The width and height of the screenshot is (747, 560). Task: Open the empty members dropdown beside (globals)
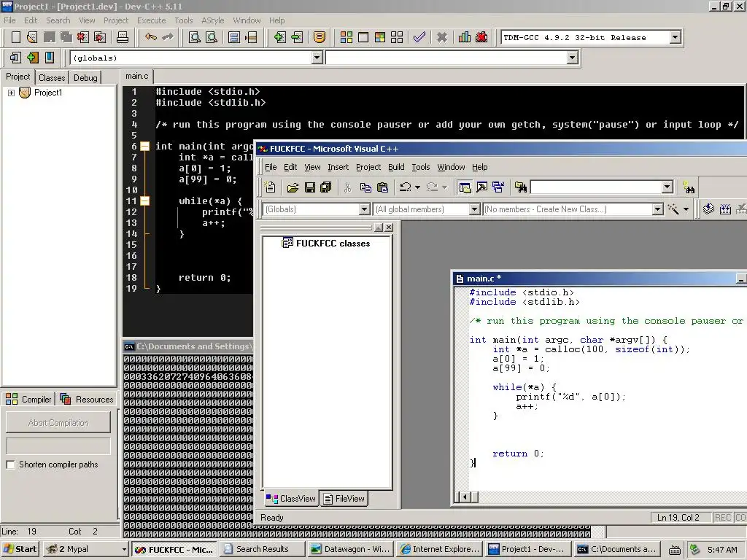click(x=572, y=58)
